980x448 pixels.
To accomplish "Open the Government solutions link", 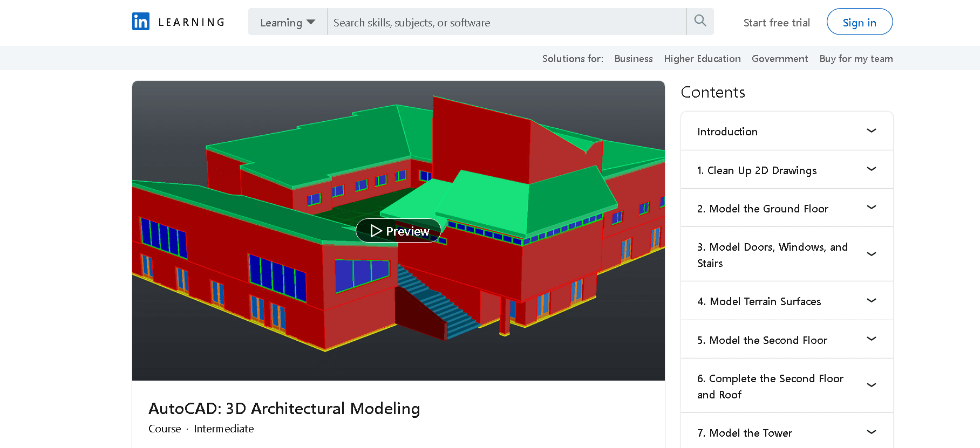I will click(780, 59).
